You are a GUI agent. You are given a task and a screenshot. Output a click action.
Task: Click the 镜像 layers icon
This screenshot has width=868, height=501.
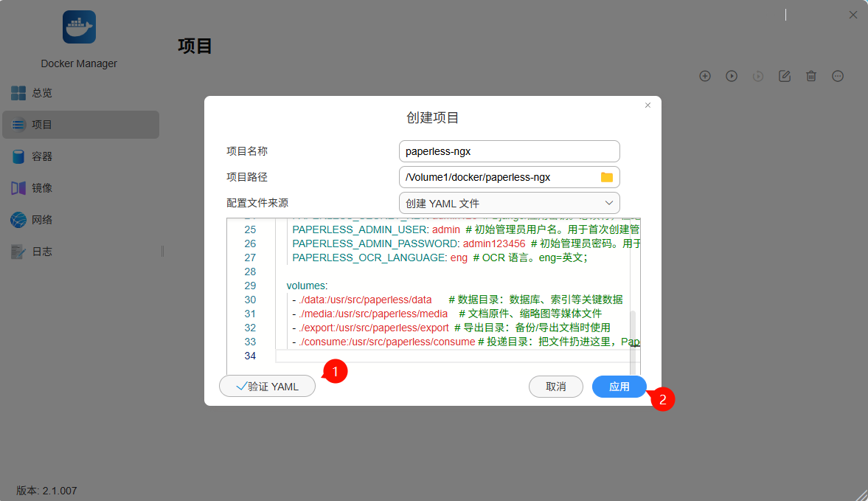(18, 188)
